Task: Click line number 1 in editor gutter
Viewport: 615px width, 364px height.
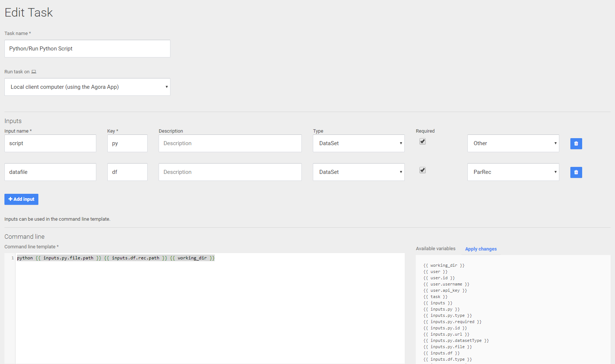Action: 13,258
